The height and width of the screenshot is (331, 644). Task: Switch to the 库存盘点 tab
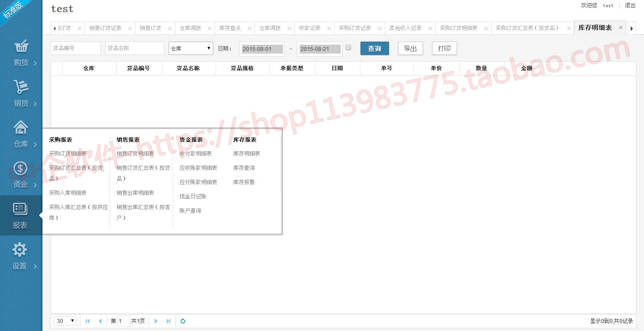pyautogui.click(x=230, y=28)
